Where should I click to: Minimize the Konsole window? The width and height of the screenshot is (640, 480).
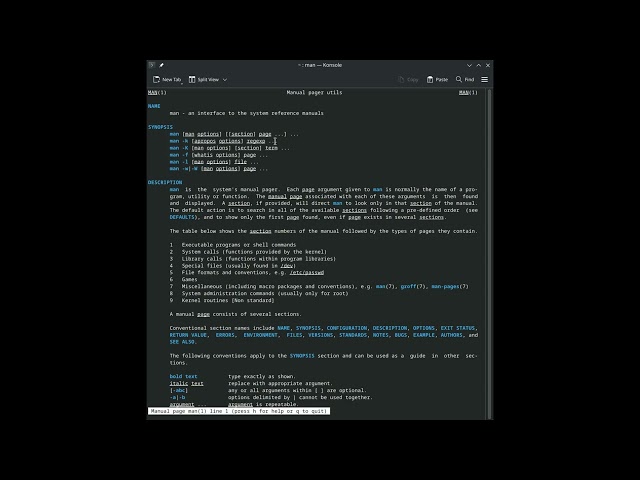click(469, 65)
